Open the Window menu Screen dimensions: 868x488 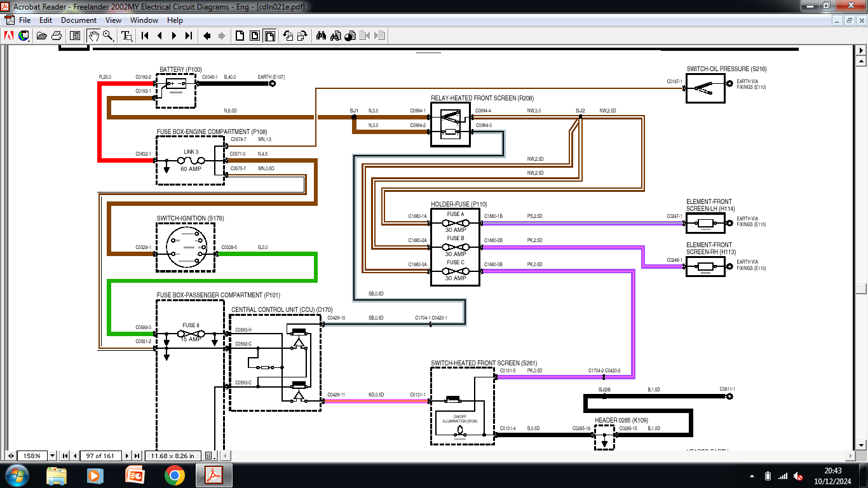[144, 20]
